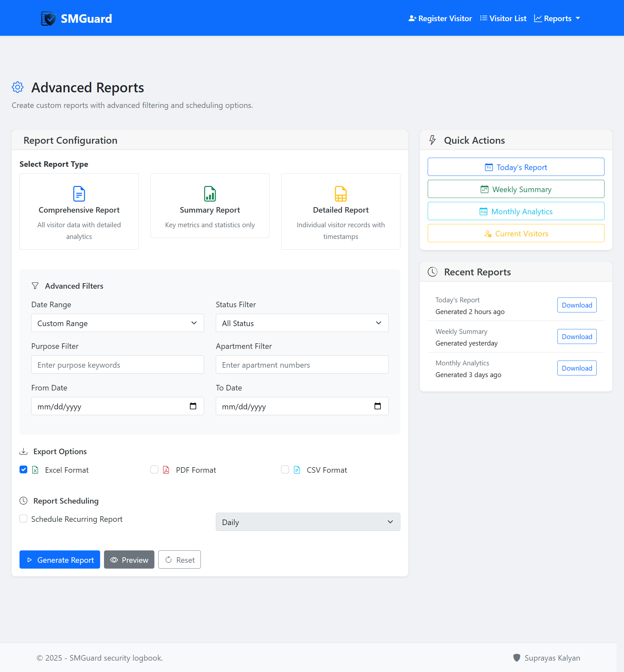Select the Detailed Report spreadsheet icon
The width and height of the screenshot is (624, 672).
point(340,194)
